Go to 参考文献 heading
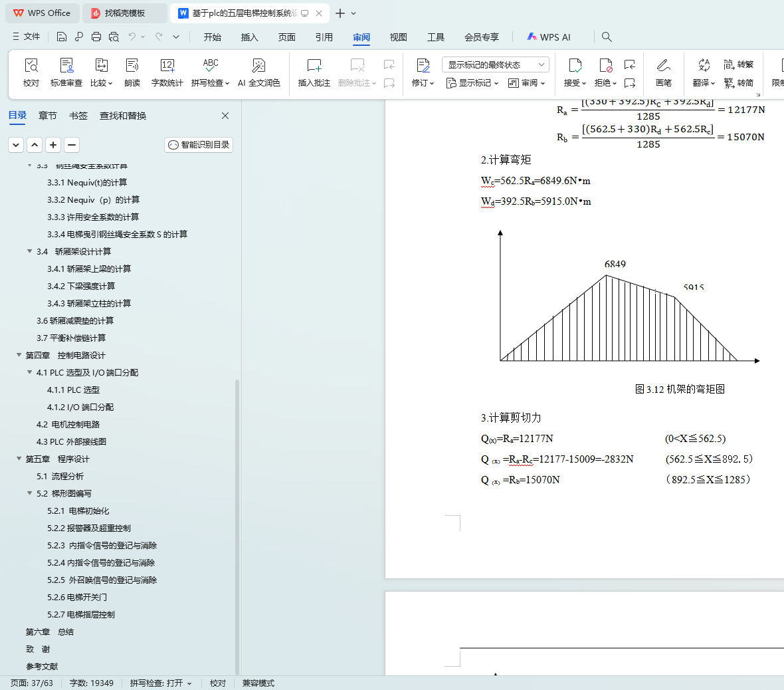Image resolution: width=784 pixels, height=690 pixels. pyautogui.click(x=42, y=666)
